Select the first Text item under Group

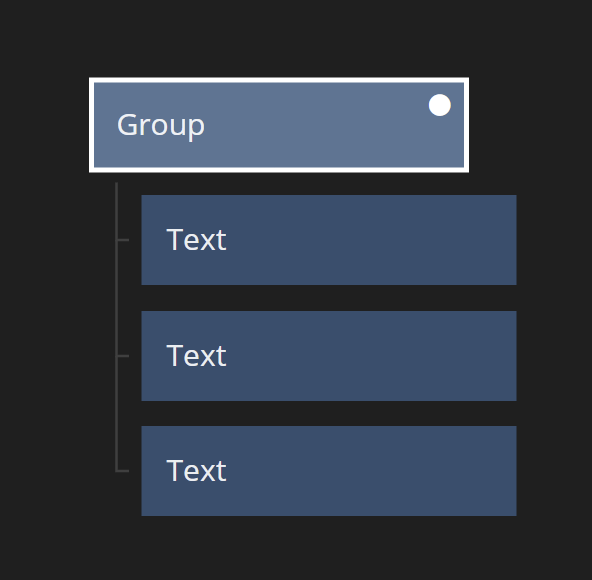click(329, 240)
